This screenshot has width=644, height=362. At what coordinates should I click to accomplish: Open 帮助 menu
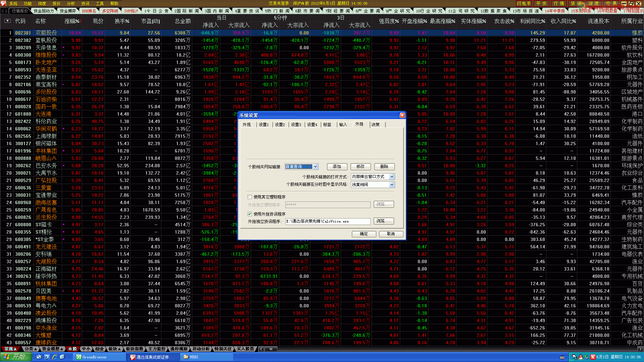click(114, 4)
